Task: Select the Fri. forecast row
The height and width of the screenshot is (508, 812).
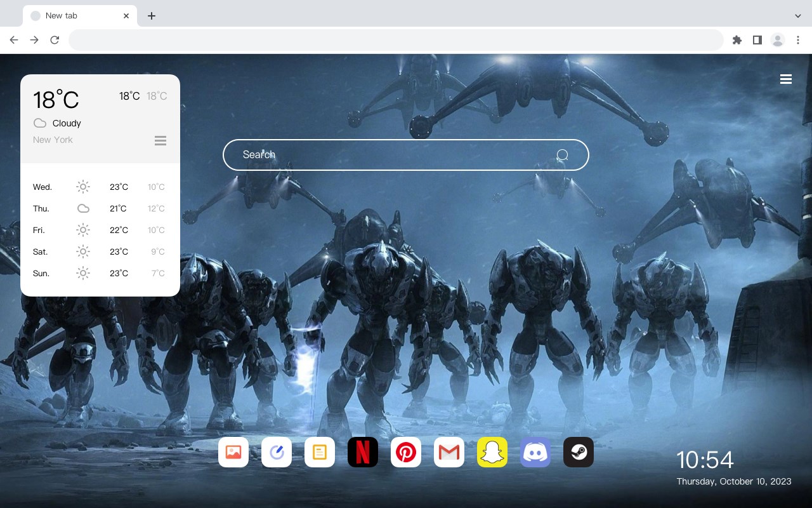Action: tap(100, 230)
